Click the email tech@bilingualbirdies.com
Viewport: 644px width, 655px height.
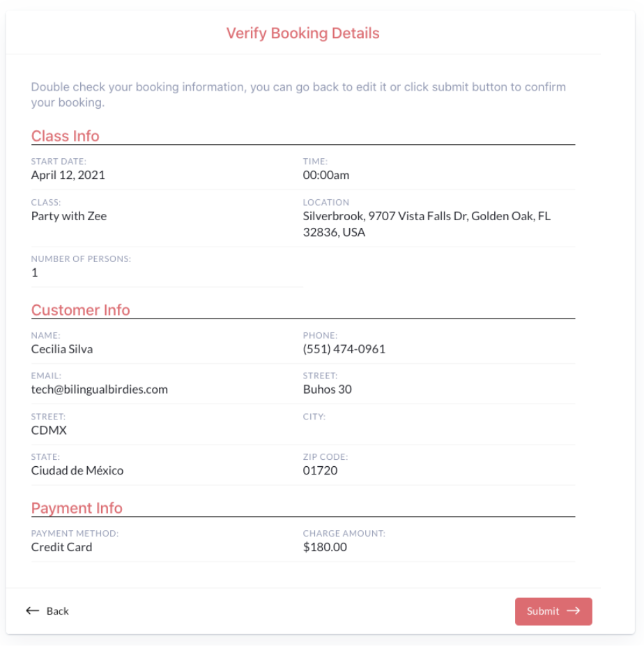tap(100, 390)
